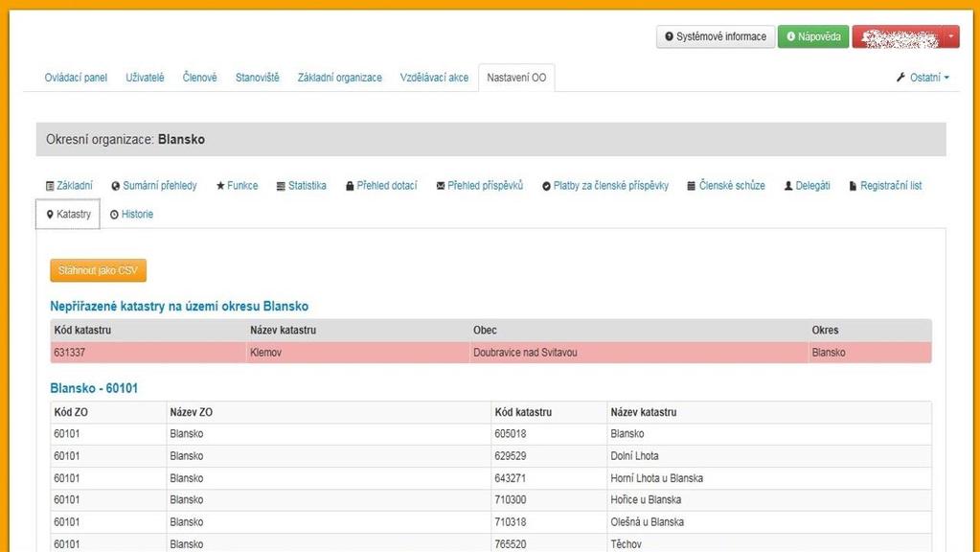Open the Historie sub-tab
The width and height of the screenshot is (980, 552).
131,215
